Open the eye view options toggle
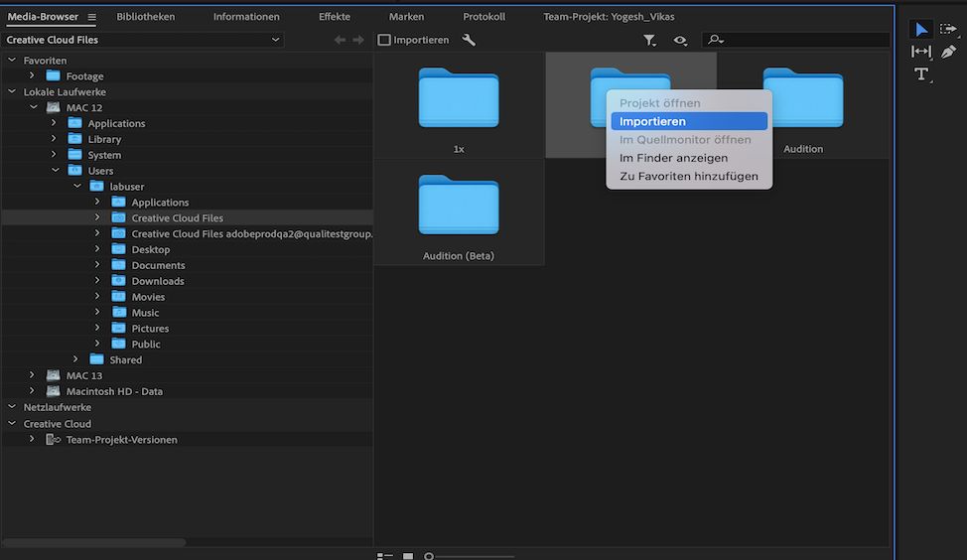 click(680, 41)
